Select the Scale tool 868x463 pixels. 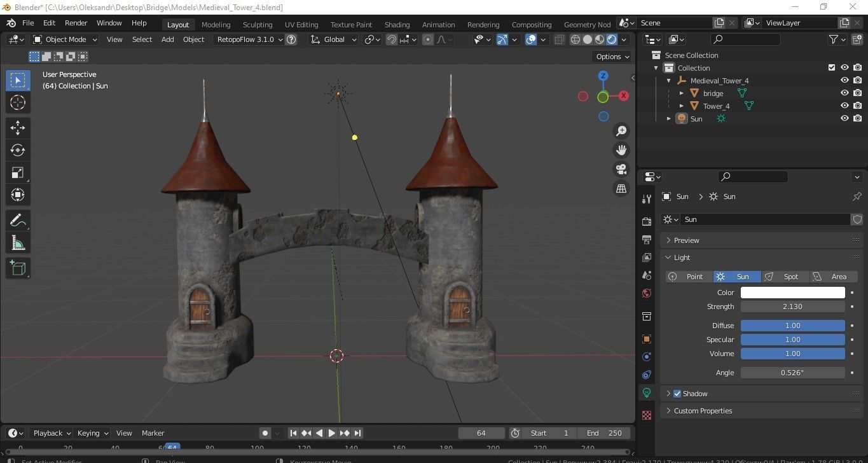pos(18,172)
